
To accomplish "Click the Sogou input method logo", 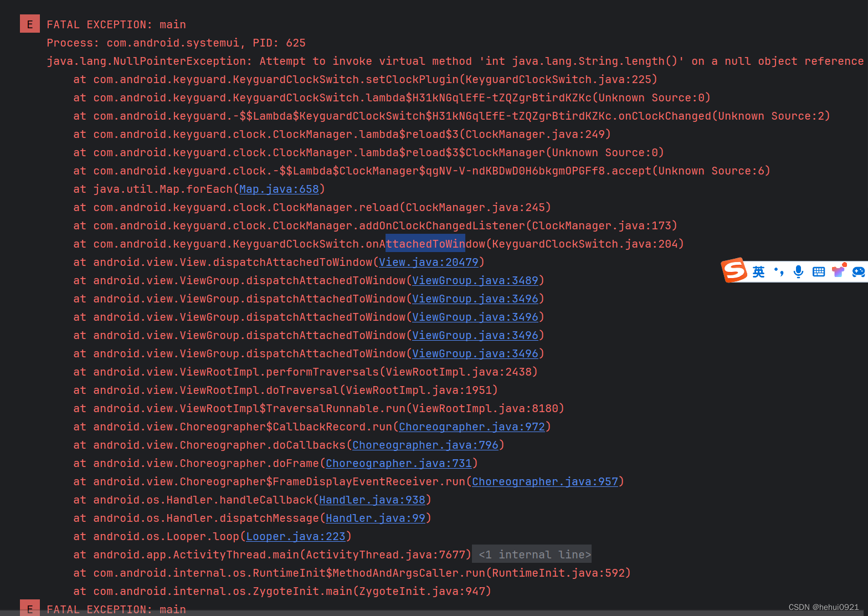I will pos(735,271).
